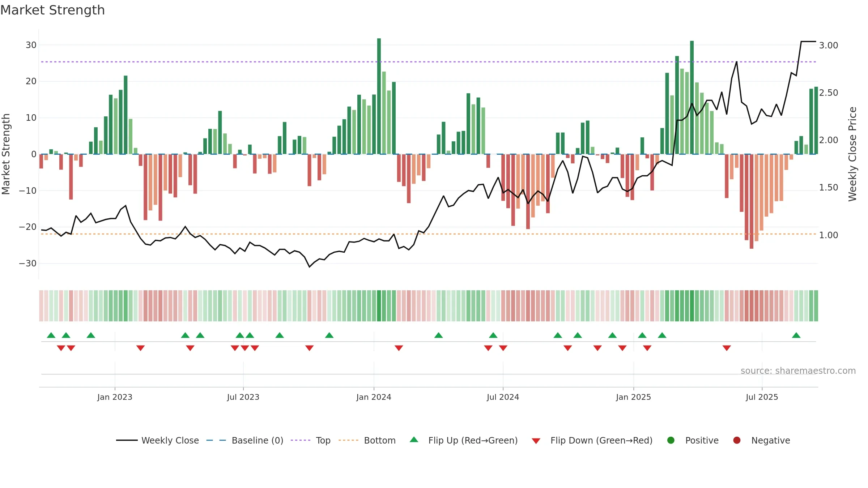Toggle the Flip Down (Green→Red) legend entry

click(592, 440)
